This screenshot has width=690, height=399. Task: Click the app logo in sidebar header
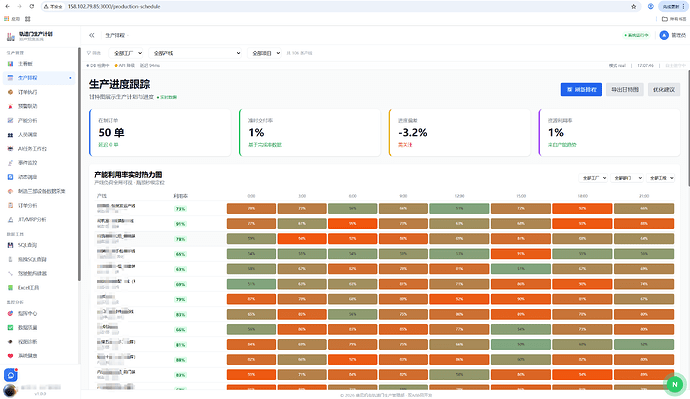pyautogui.click(x=11, y=36)
